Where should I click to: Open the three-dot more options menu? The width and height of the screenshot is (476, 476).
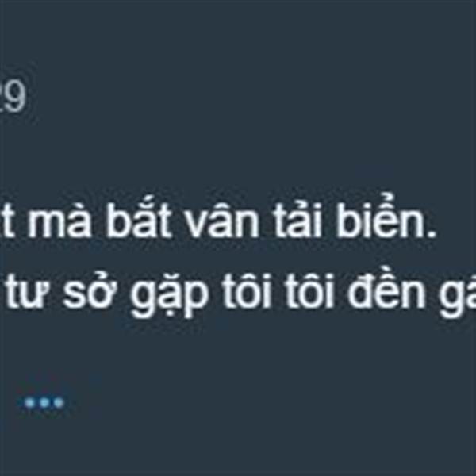coord(44,403)
